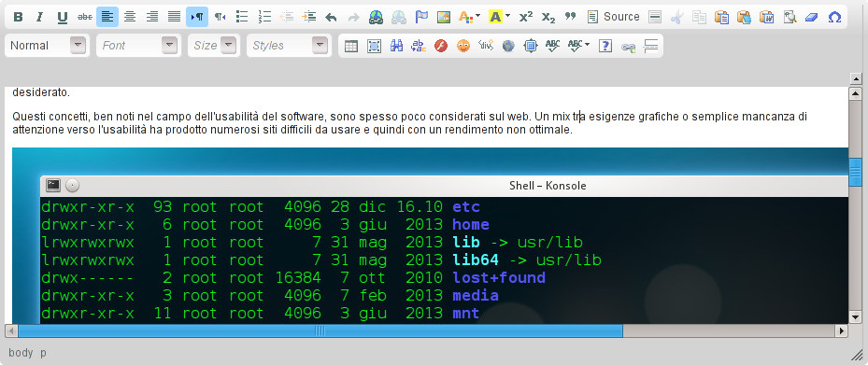The image size is (868, 365).
Task: Open Find binoculars icon
Action: (x=396, y=46)
